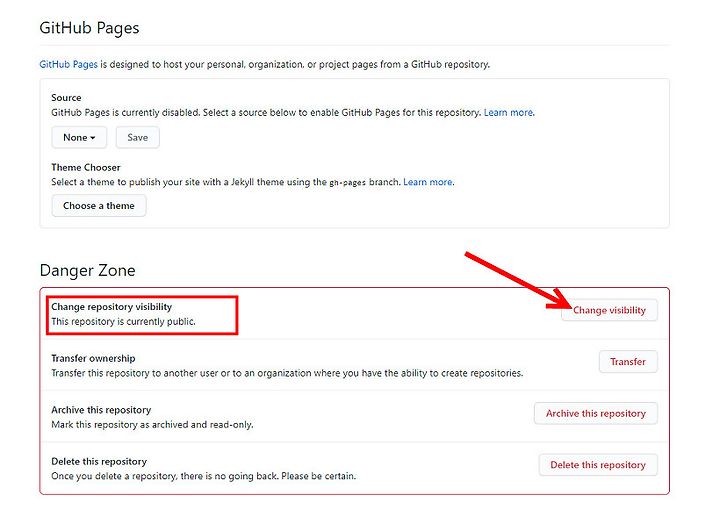The height and width of the screenshot is (510, 720).
Task: Click 'Delete this repository' title text on left
Action: (99, 461)
